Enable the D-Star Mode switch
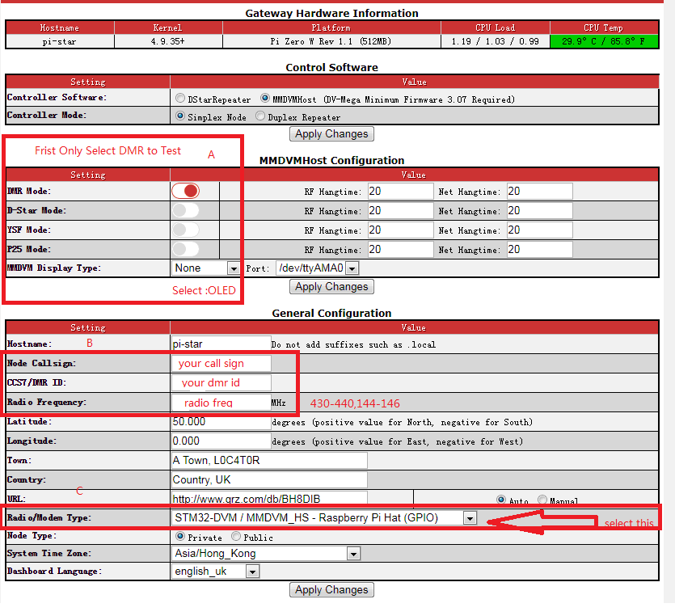The height and width of the screenshot is (616, 675). pyautogui.click(x=186, y=210)
